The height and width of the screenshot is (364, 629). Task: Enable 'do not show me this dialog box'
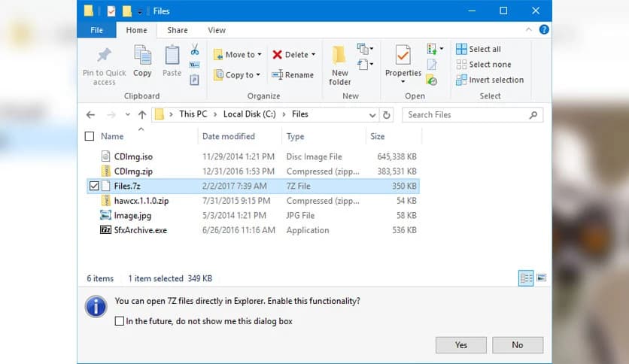tap(120, 321)
